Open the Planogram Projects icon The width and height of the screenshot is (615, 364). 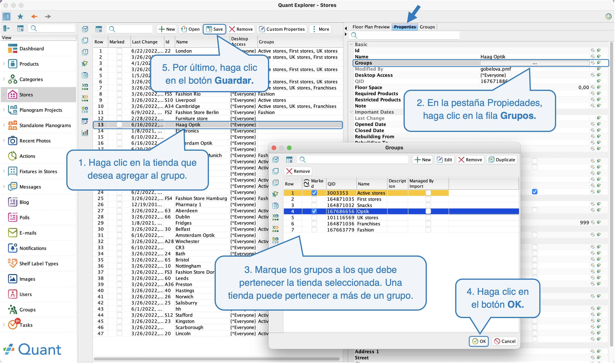pos(13,110)
